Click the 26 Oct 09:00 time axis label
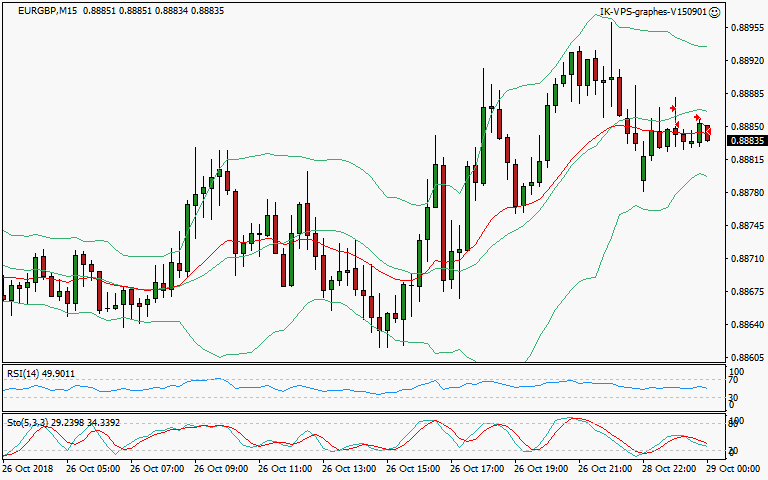 click(220, 469)
